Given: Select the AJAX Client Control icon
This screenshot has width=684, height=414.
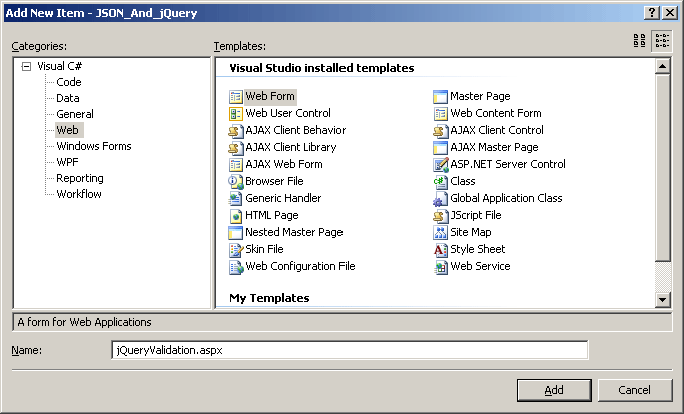Looking at the screenshot, I should [x=441, y=130].
